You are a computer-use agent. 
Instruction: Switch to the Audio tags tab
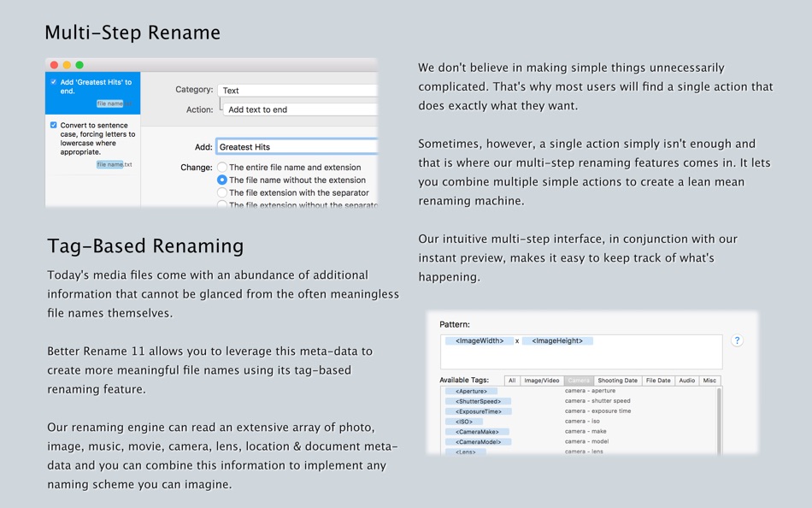(687, 381)
